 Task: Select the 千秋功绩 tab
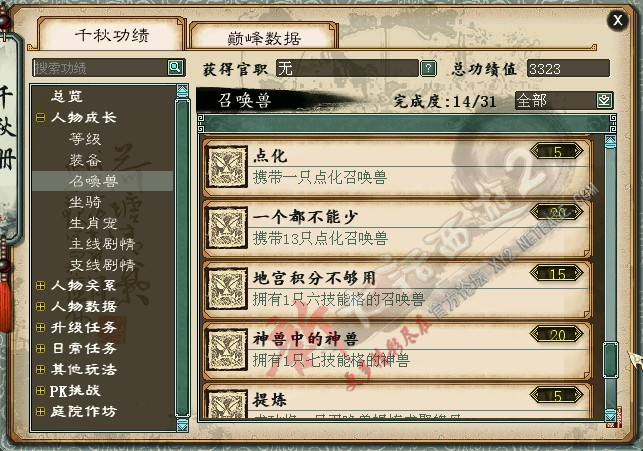112,35
